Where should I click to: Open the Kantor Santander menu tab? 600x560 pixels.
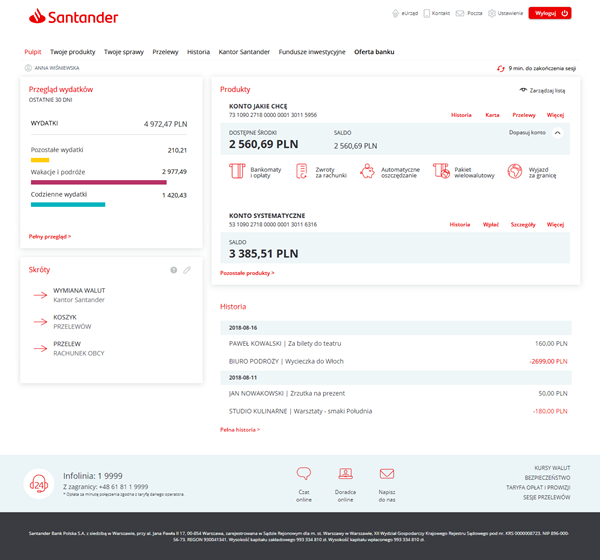coord(244,51)
